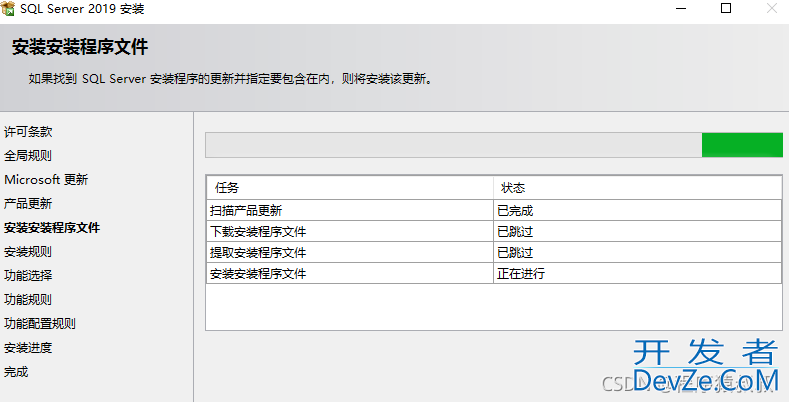The height and width of the screenshot is (402, 789).
Task: Click the 任务 column header
Action: point(350,188)
